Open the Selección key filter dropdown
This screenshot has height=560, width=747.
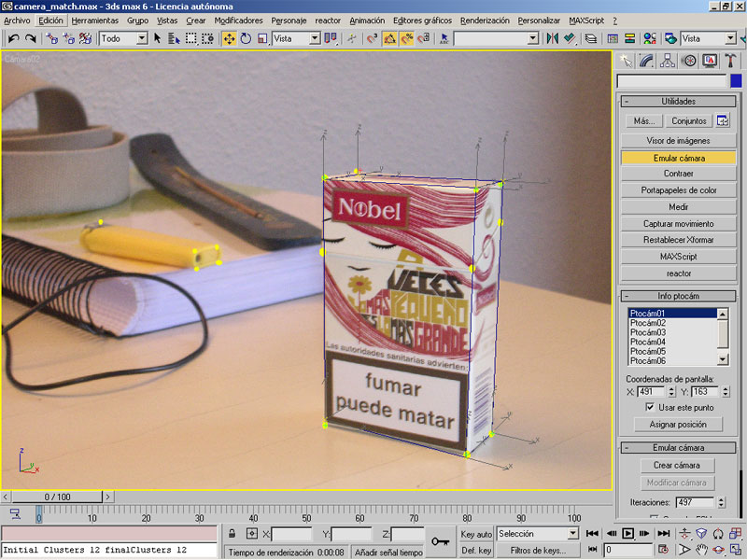pos(573,533)
